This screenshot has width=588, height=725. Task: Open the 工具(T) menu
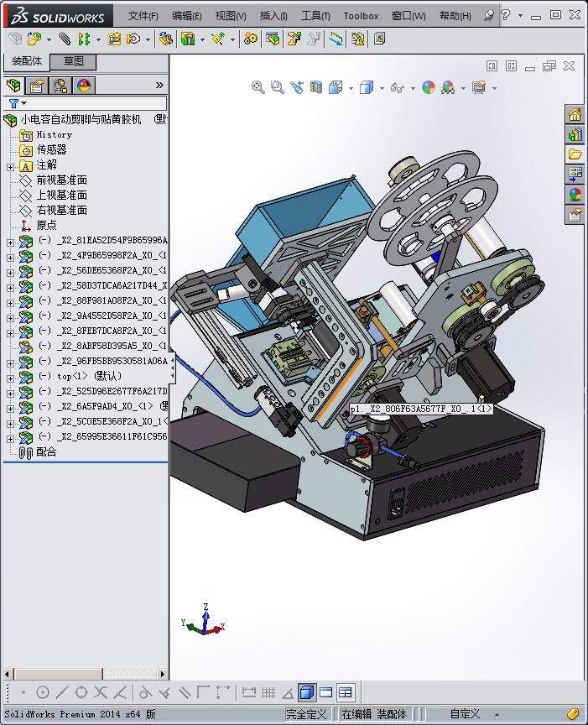[315, 16]
